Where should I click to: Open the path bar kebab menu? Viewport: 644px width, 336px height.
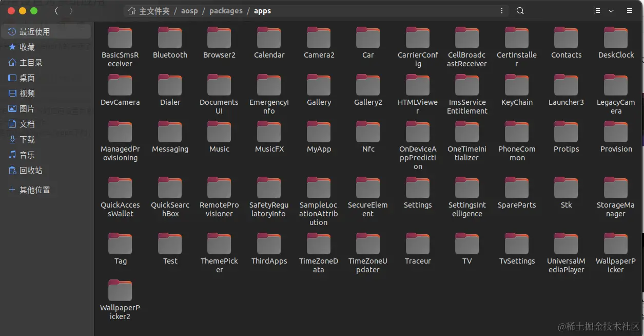[502, 10]
